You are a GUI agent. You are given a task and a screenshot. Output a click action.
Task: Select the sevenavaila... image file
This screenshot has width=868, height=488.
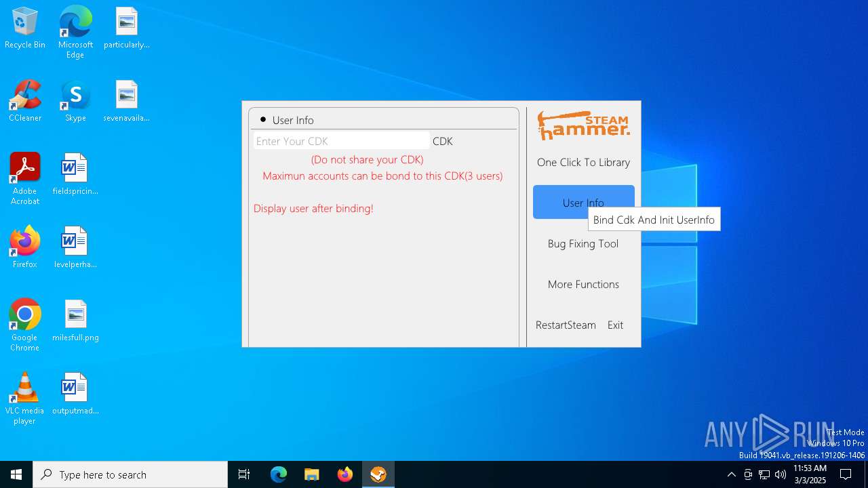pos(127,102)
